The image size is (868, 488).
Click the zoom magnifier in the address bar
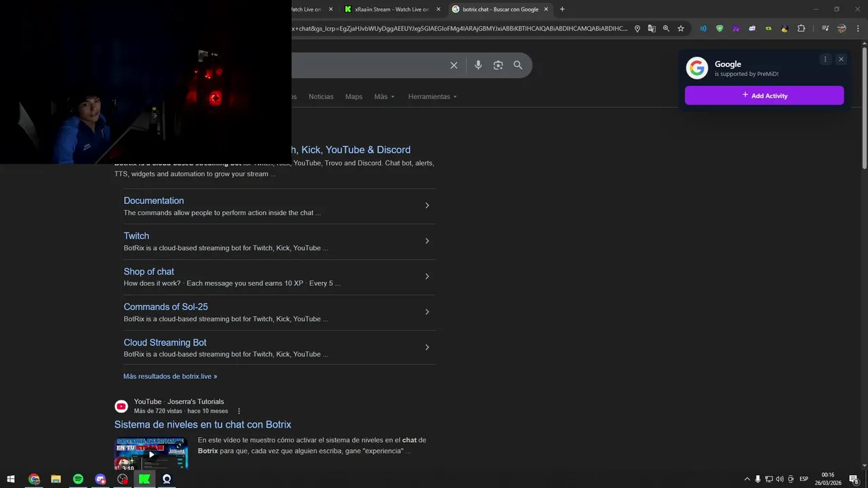click(666, 28)
